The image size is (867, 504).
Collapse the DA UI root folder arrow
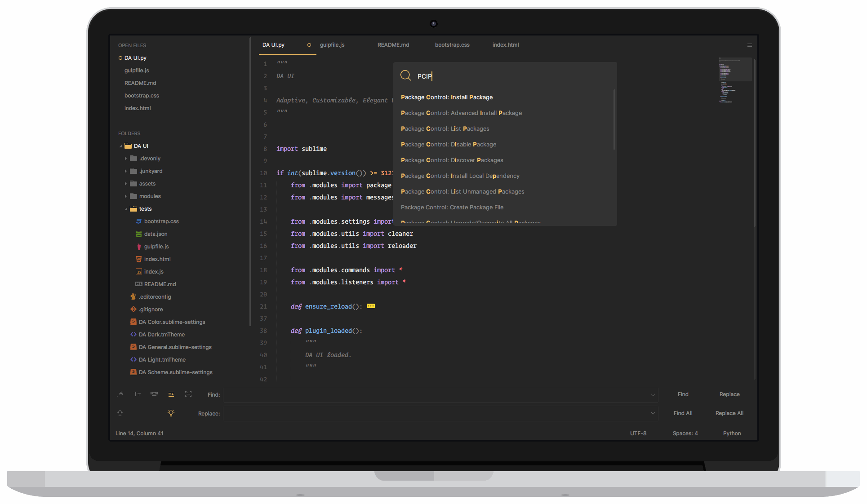(x=120, y=146)
